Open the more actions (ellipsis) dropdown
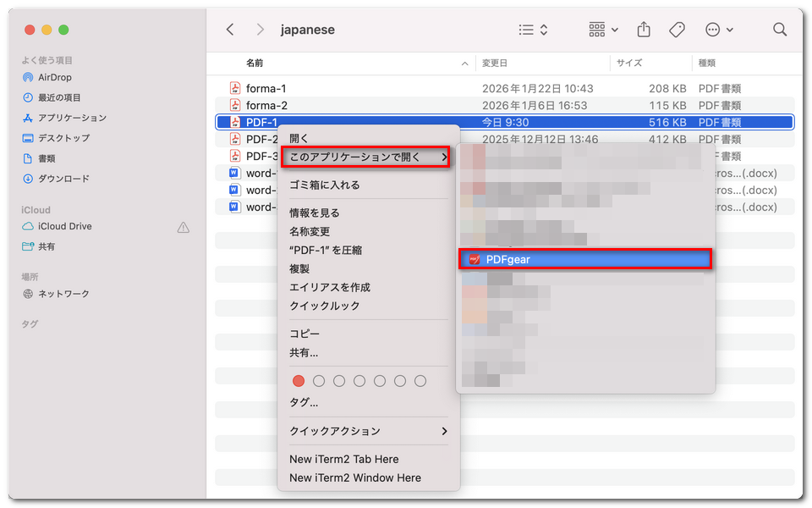The height and width of the screenshot is (508, 812). tap(720, 29)
